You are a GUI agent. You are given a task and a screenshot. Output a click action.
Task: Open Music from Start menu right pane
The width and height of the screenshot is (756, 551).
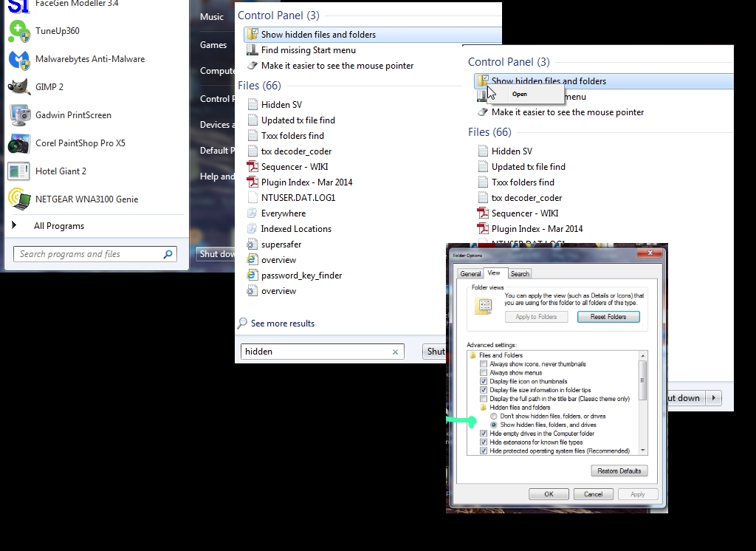click(212, 17)
